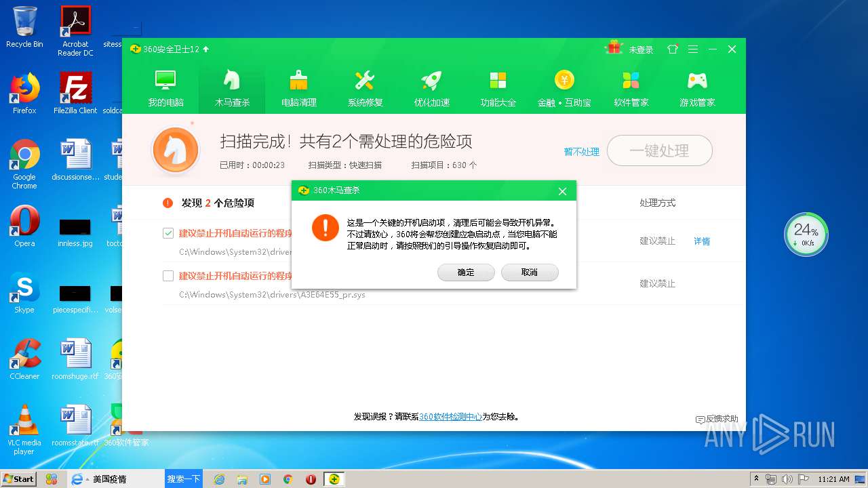
Task: Click the 搜索一下 search button in taskbar
Action: pos(184,479)
